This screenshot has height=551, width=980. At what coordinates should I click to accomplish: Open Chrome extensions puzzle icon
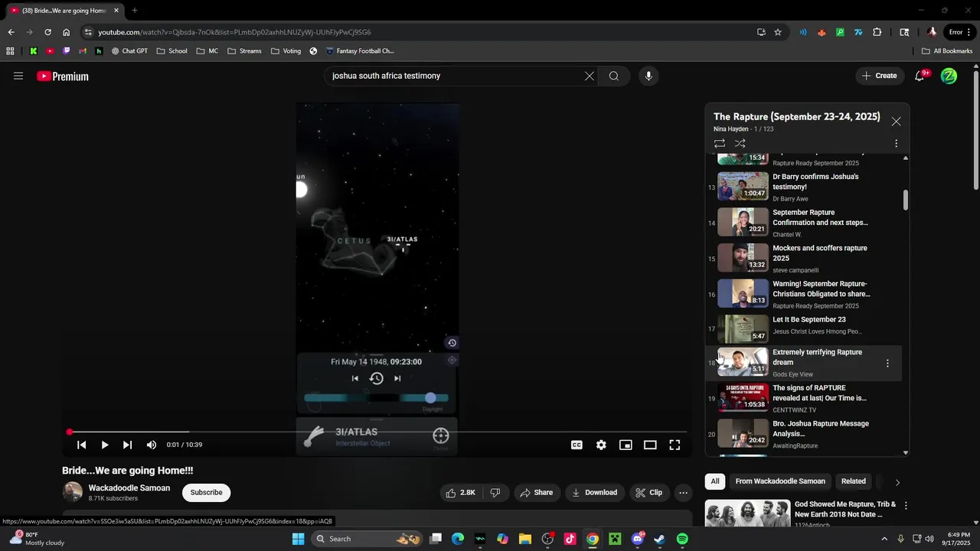[877, 32]
